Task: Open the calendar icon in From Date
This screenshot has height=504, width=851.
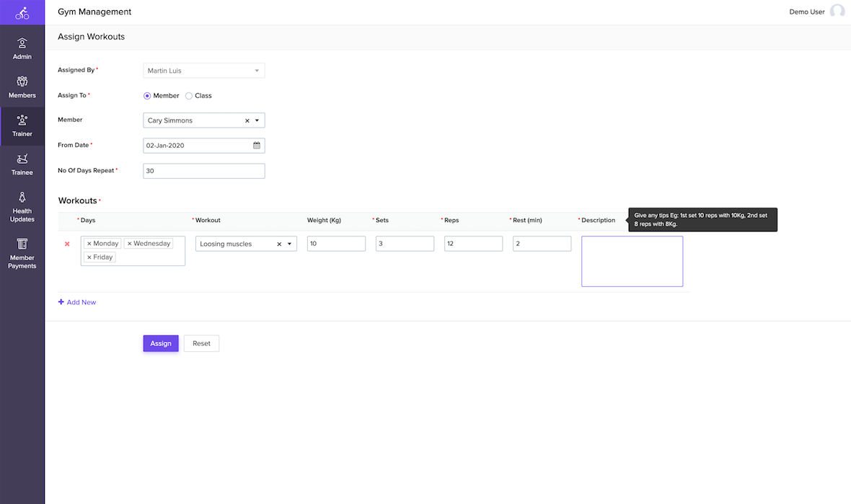Action: [x=257, y=146]
